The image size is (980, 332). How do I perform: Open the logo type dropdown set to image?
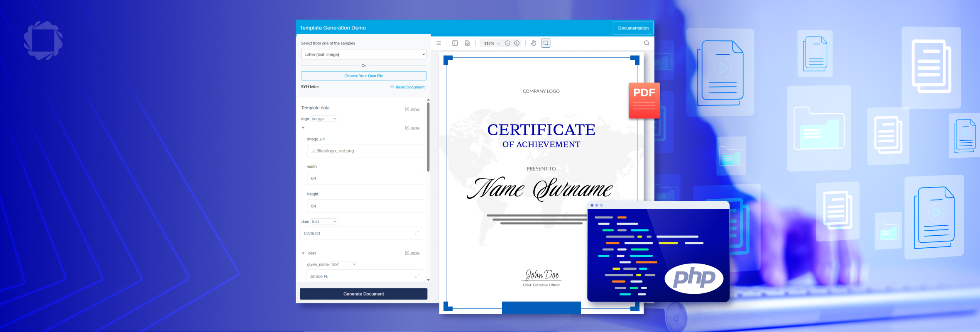[x=324, y=119]
